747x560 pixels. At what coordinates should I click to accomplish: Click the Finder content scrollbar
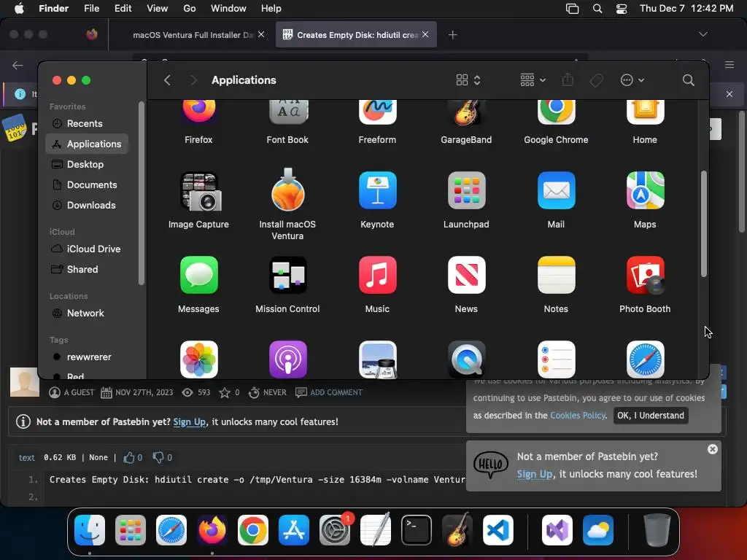pyautogui.click(x=704, y=223)
